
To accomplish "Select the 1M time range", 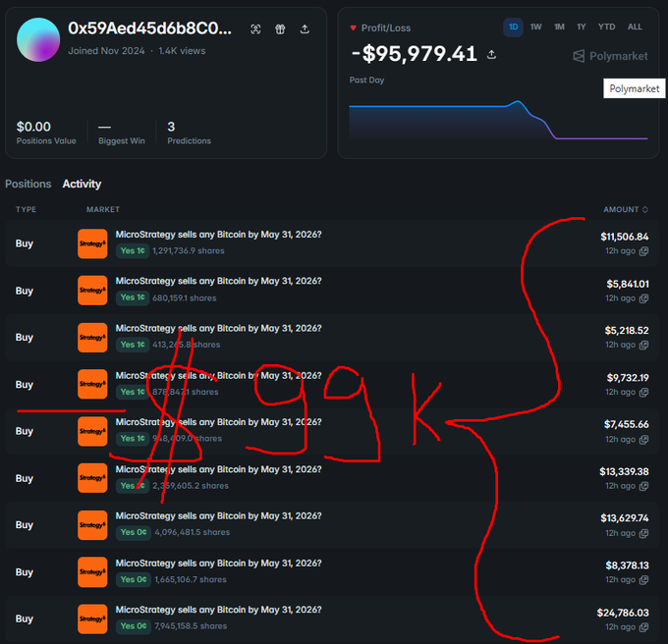I will coord(559,27).
